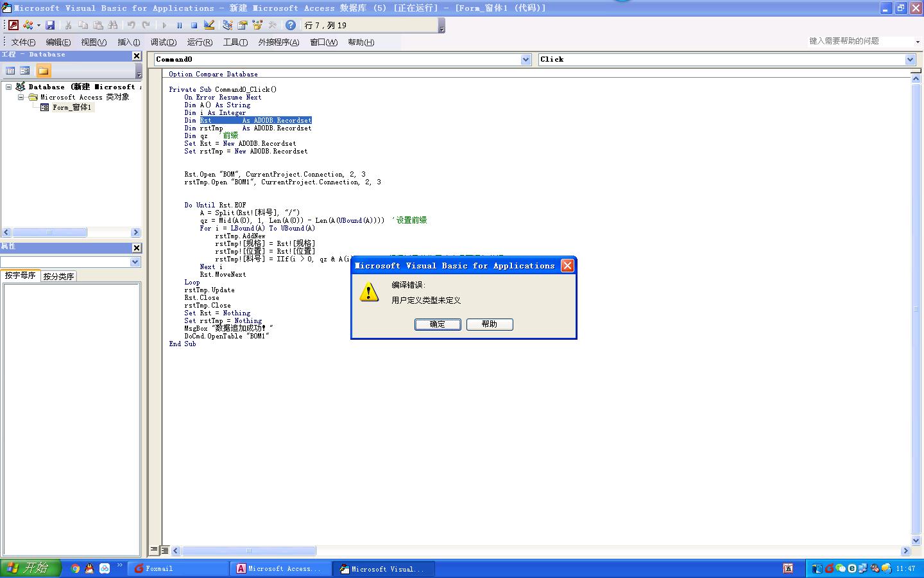Open the 工具(T) menu

pyautogui.click(x=235, y=42)
